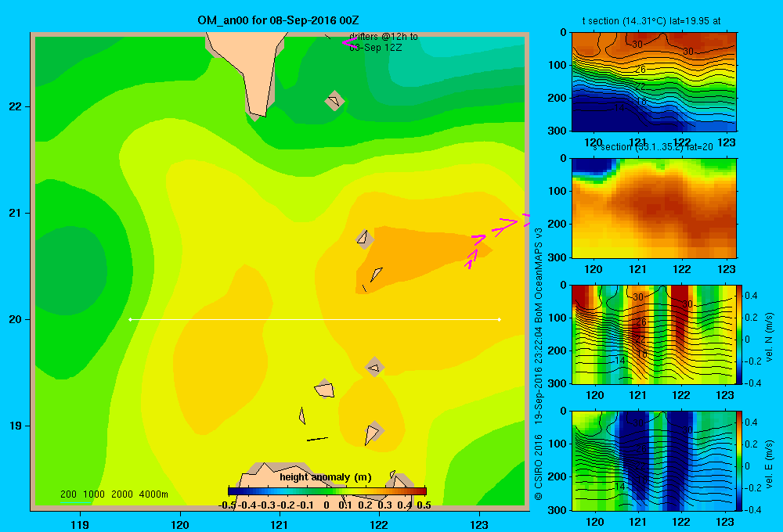Click longitude label '121' under main map
The height and width of the screenshot is (532, 783).
(280, 524)
